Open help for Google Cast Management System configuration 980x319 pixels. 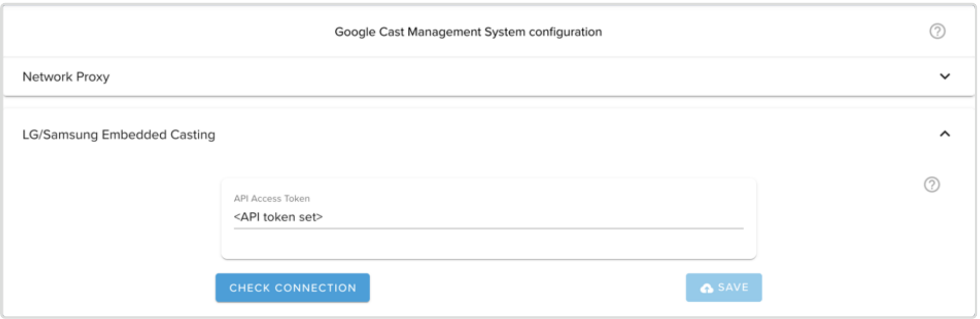tap(937, 31)
